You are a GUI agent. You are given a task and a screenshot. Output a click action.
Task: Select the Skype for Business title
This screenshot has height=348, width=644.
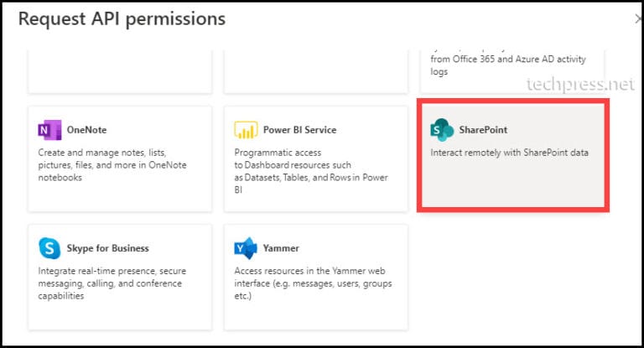[107, 248]
